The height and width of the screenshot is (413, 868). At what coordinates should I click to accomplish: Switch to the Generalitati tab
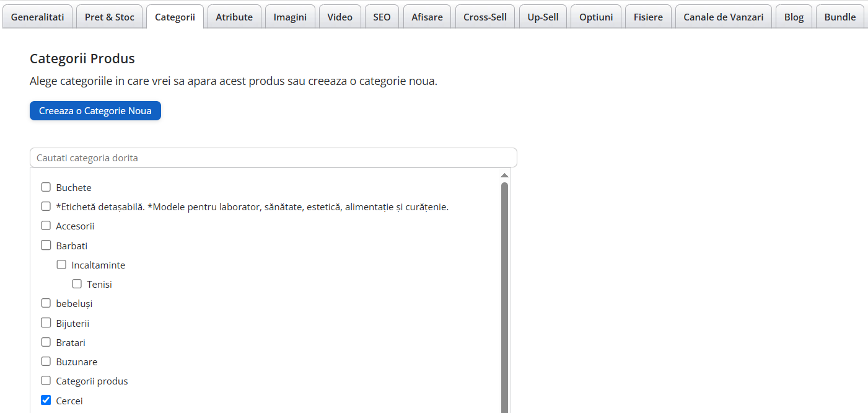point(37,17)
